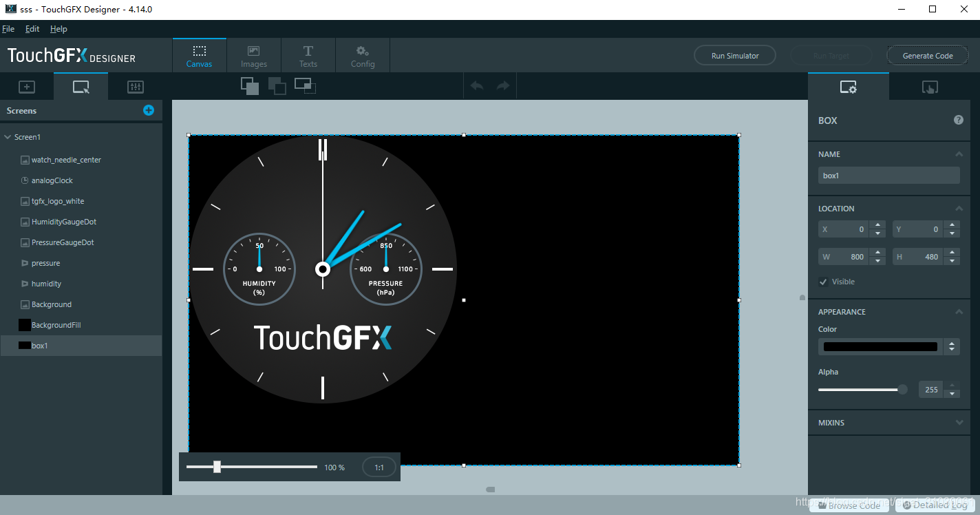Open the add widget panel tab
Image resolution: width=980 pixels, height=515 pixels.
coord(26,87)
